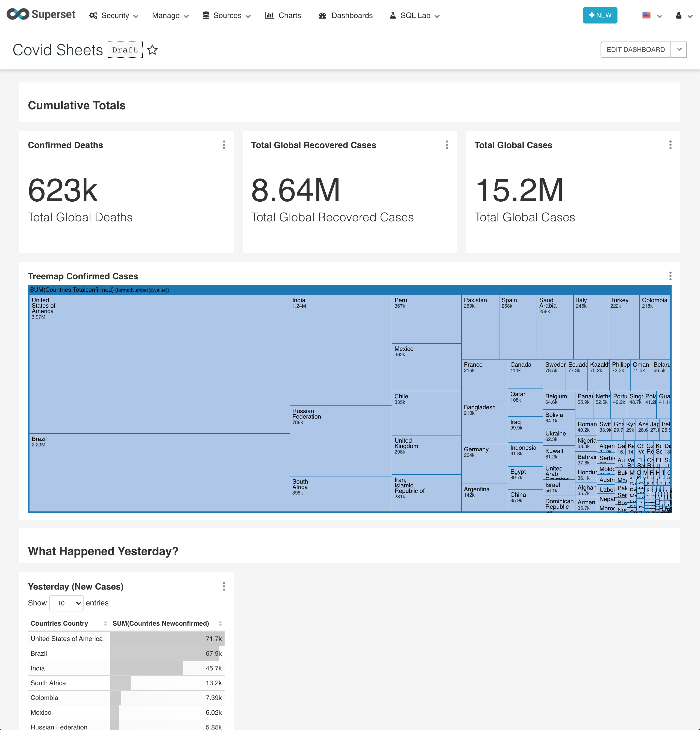This screenshot has height=730, width=700.
Task: Click the NEW button
Action: point(600,15)
